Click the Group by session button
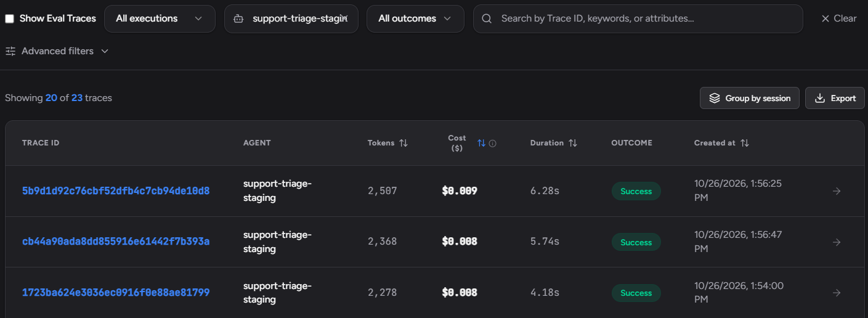This screenshot has height=318, width=868. [x=750, y=98]
